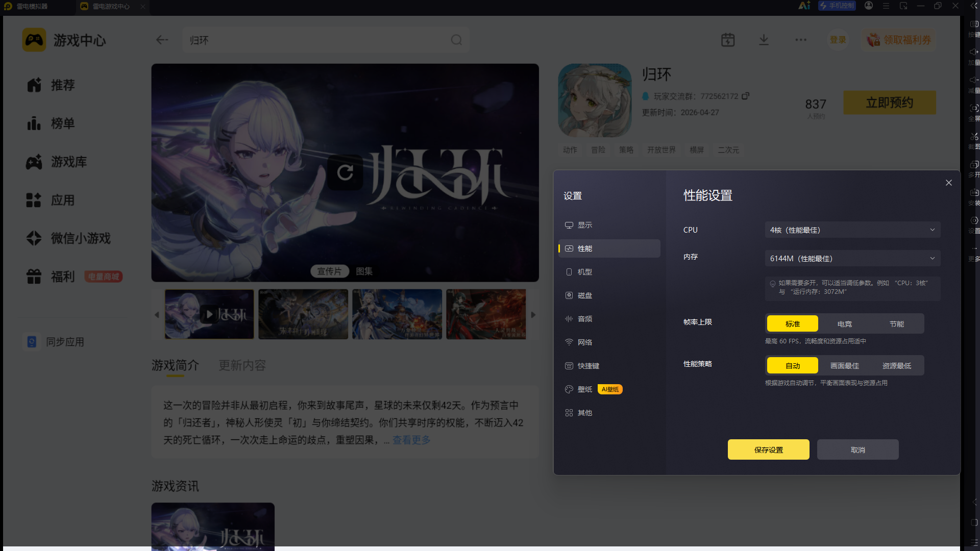Click the 立即预约 reserve button
Viewport: 980px width, 551px height.
point(890,103)
